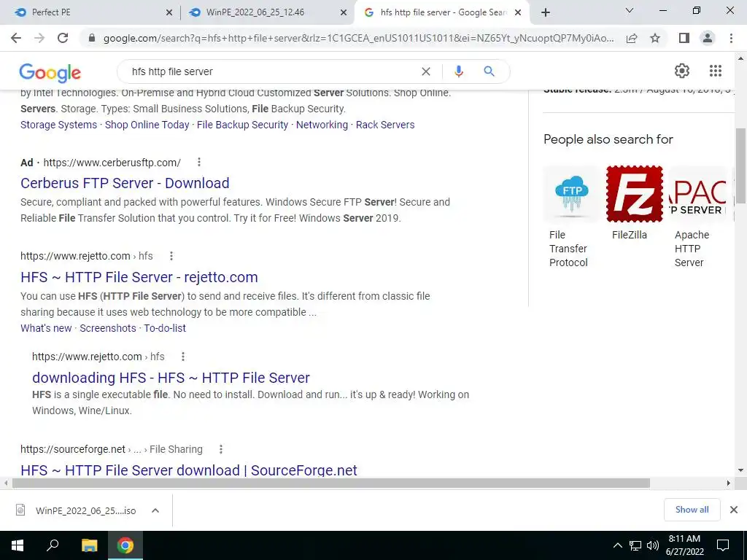This screenshot has width=747, height=560.
Task: Open Google search settings gear
Action: click(682, 71)
